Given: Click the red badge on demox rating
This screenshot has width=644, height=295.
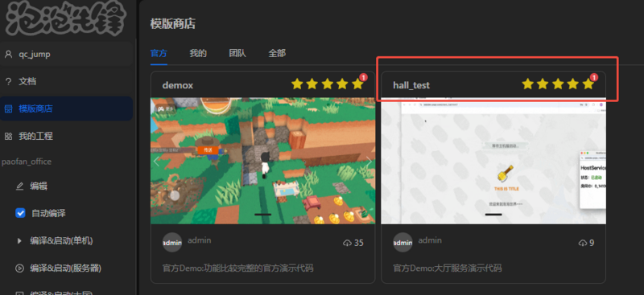Looking at the screenshot, I should (364, 77).
